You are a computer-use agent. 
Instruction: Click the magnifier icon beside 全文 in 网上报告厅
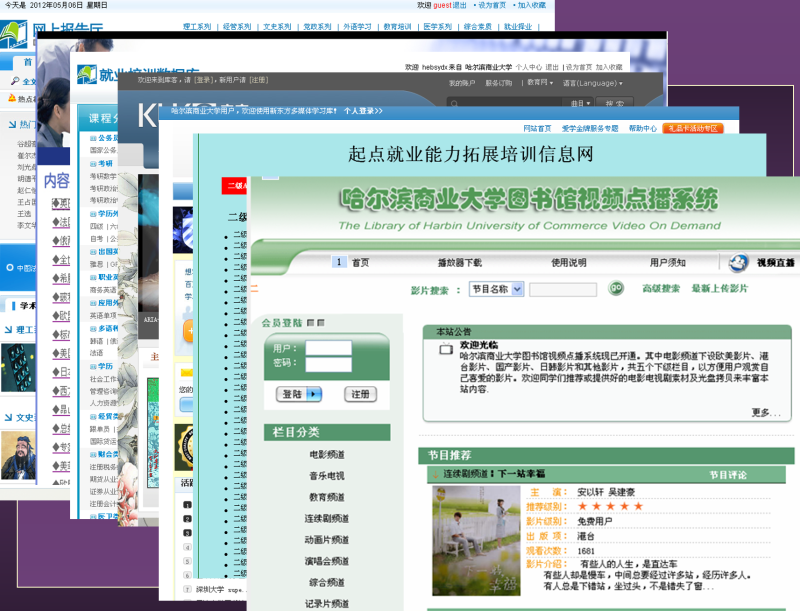click(15, 81)
